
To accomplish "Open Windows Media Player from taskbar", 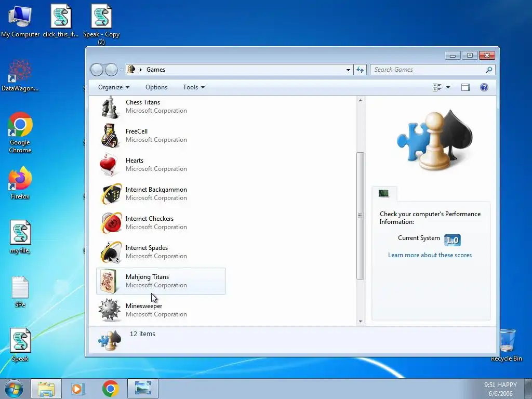I will (x=78, y=389).
